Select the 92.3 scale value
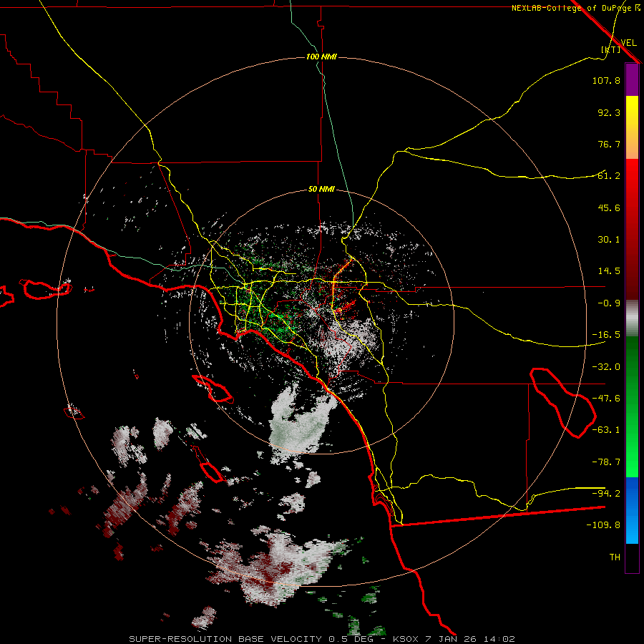 609,112
